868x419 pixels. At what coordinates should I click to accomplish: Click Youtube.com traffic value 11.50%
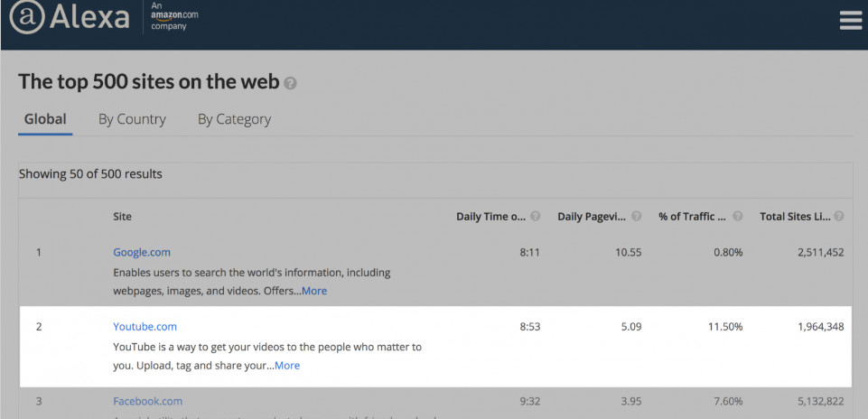(x=725, y=327)
